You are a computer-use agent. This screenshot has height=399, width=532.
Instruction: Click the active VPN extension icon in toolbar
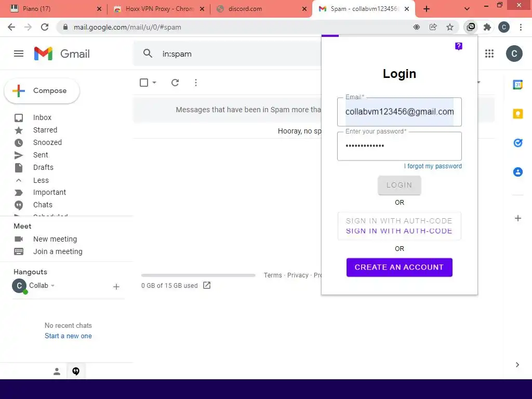[471, 27]
